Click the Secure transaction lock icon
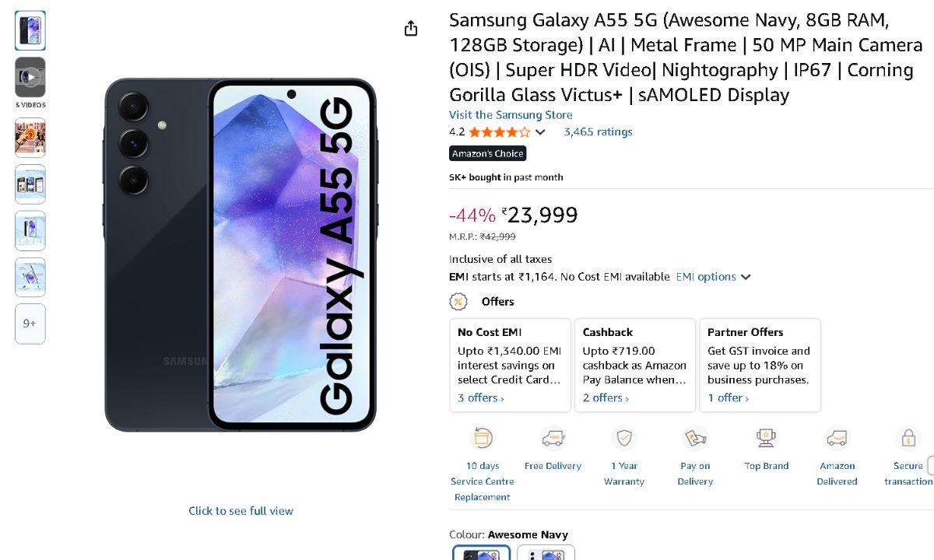 pyautogui.click(x=908, y=439)
